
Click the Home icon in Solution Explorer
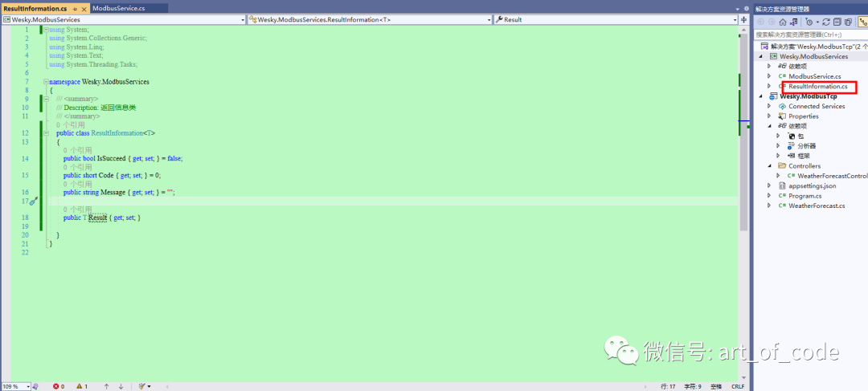click(x=783, y=22)
